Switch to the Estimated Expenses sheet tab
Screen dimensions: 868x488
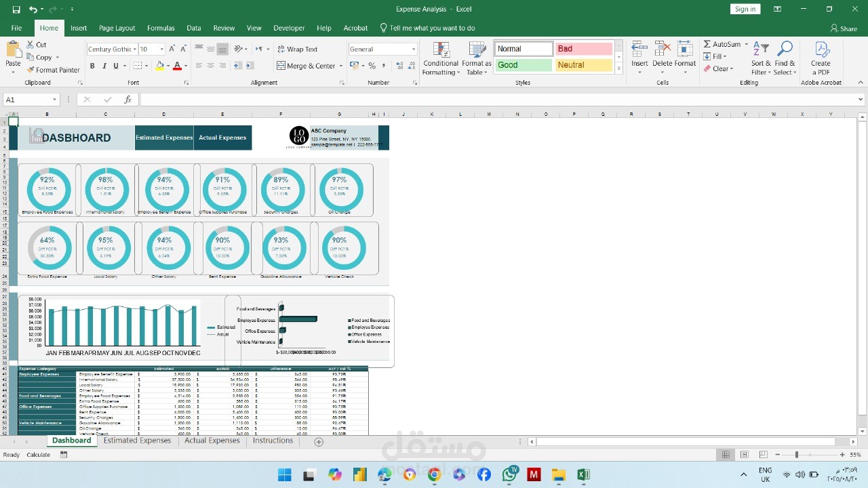point(138,441)
